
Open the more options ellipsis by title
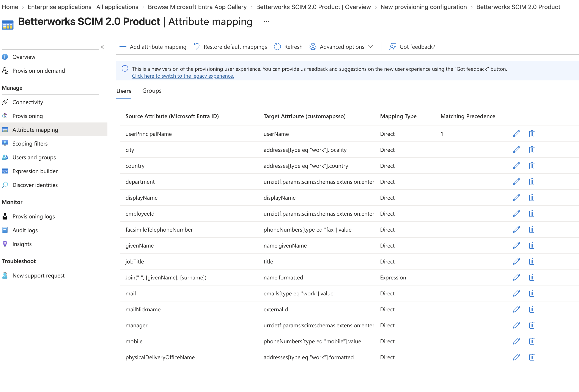266,22
